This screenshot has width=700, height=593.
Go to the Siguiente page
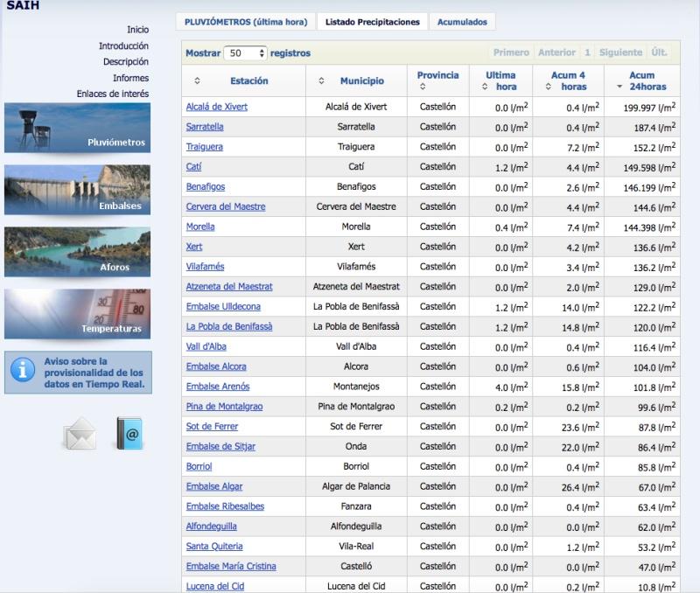coord(620,52)
